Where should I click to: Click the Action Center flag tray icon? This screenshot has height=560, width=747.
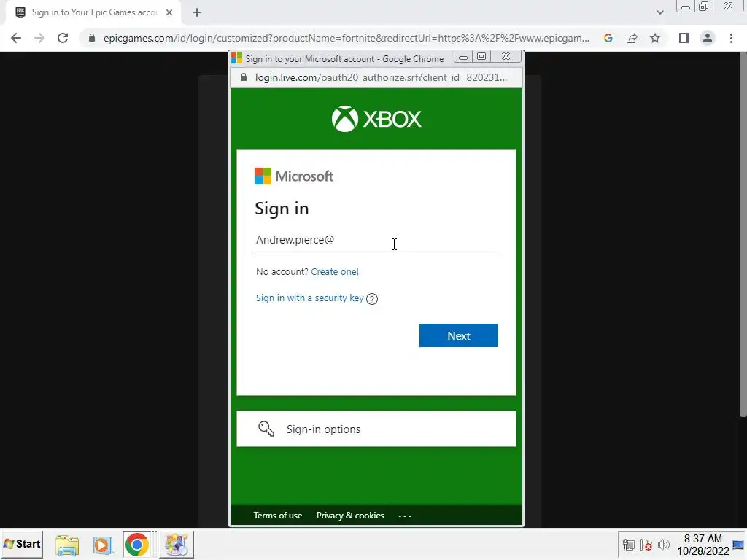coord(646,545)
